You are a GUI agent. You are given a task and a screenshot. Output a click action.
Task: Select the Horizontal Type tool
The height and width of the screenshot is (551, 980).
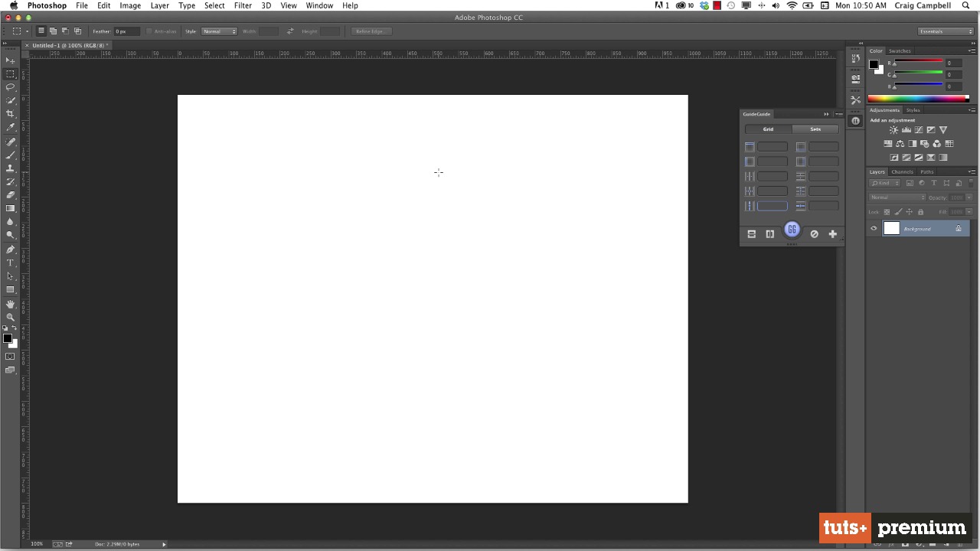[11, 263]
